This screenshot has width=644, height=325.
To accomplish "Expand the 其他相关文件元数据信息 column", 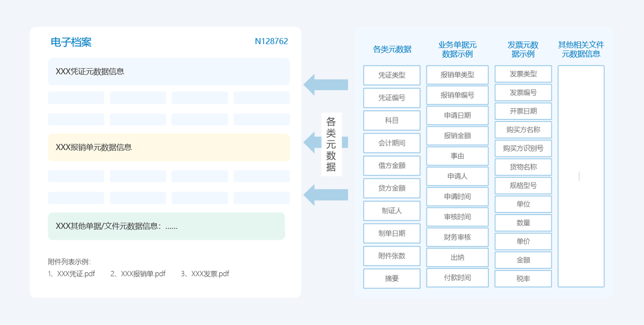I will pos(581,49).
